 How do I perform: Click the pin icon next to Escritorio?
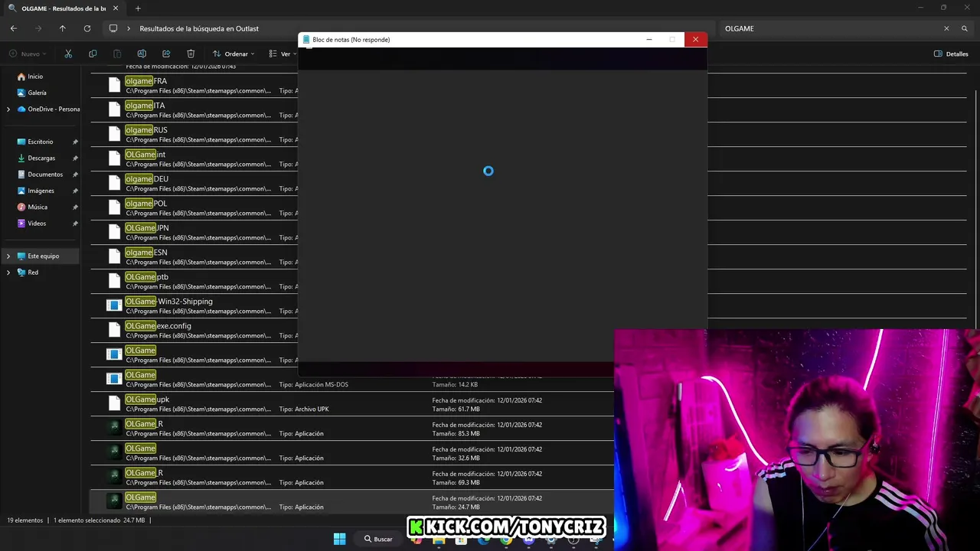75,142
